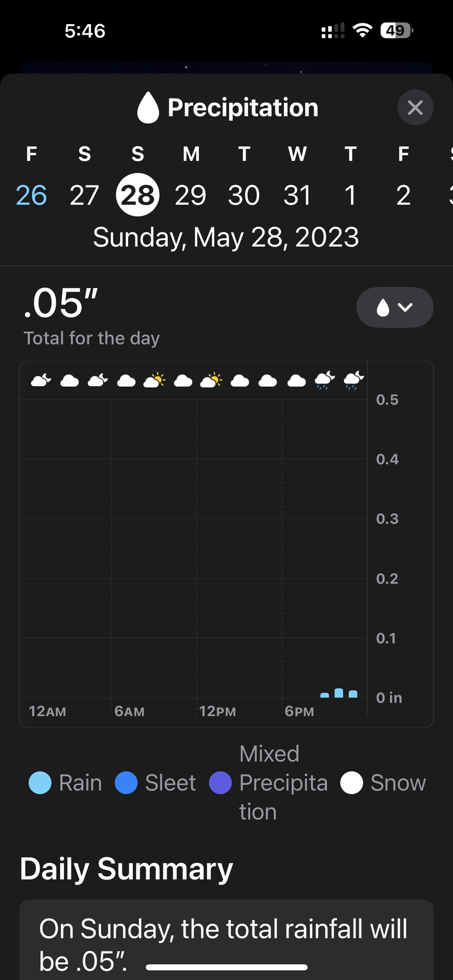Tap the first partly sunny icon in chart
Viewport: 453px width, 980px height.
click(x=154, y=380)
